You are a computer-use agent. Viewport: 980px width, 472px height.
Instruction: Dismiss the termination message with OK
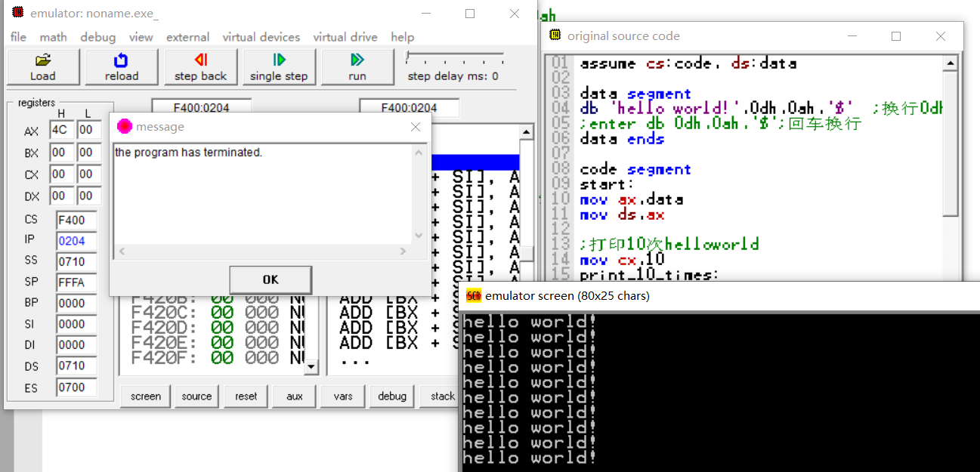270,279
